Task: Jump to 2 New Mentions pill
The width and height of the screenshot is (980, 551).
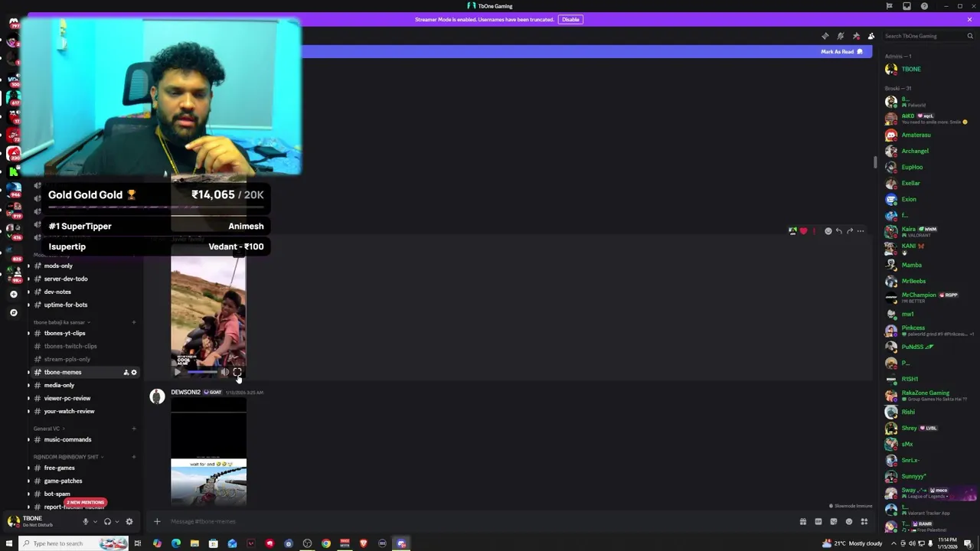Action: tap(85, 502)
